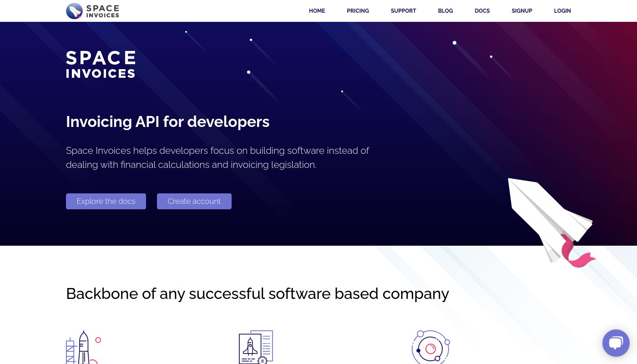This screenshot has width=637, height=364.
Task: Open the Support menu item
Action: [x=403, y=11]
